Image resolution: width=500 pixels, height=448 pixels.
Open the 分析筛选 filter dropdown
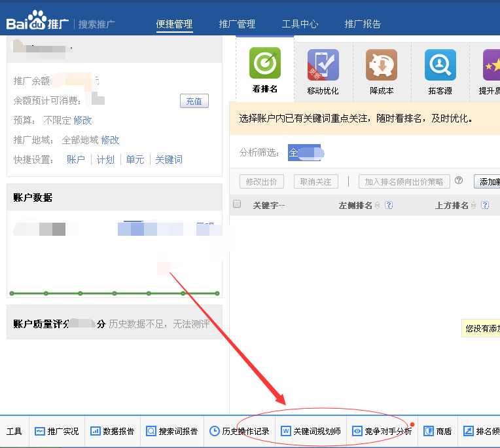coord(305,153)
